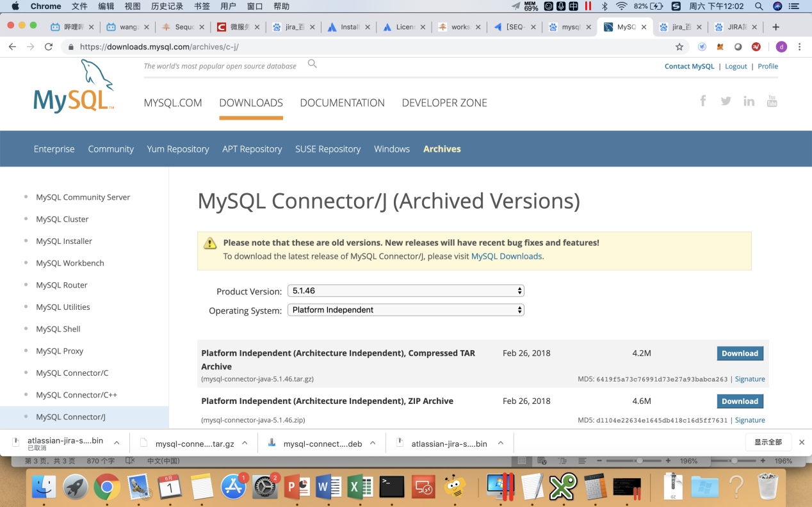Open MySQL's Twitter icon
Image resolution: width=812 pixels, height=507 pixels.
[726, 101]
